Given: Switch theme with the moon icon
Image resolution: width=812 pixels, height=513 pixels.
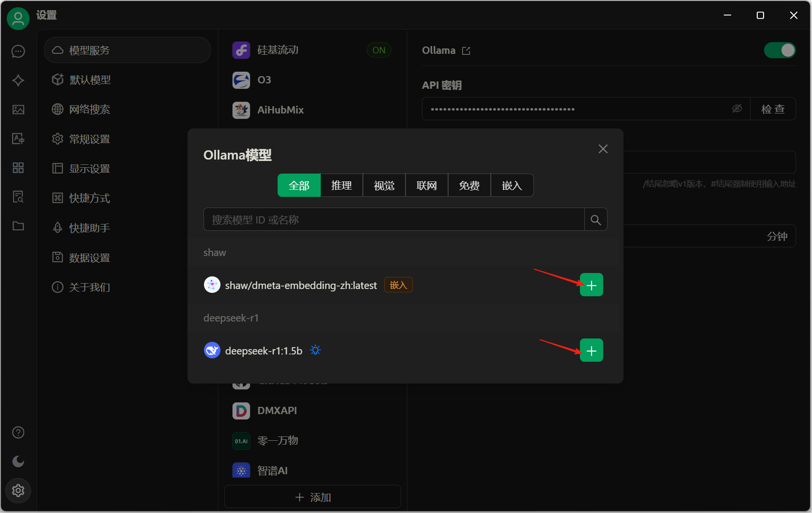Looking at the screenshot, I should [18, 462].
